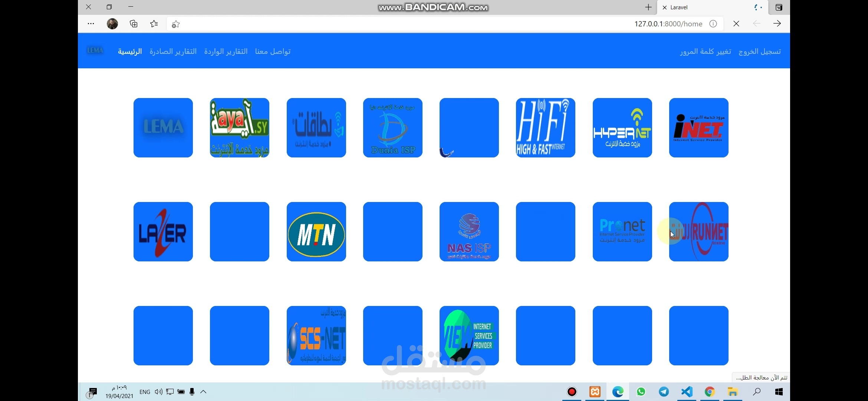Open the التقارير الواردة page
This screenshot has width=868, height=401.
[x=226, y=52]
